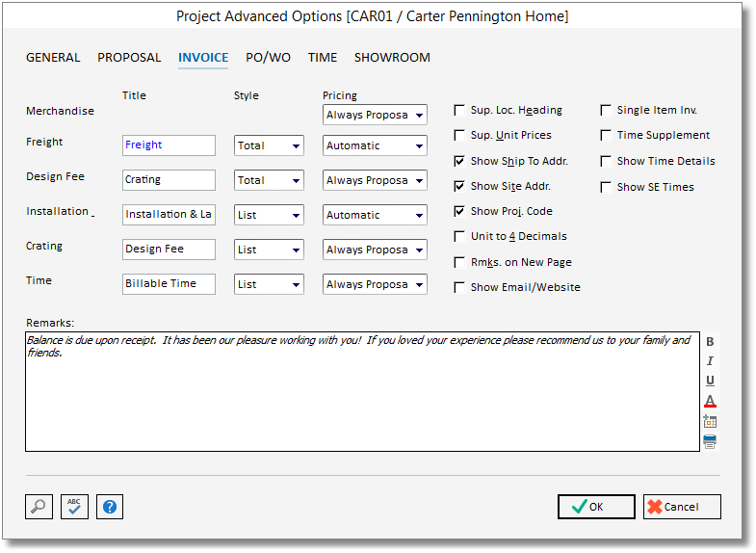Apply bold formatting to remarks
The height and width of the screenshot is (553, 756).
[710, 341]
